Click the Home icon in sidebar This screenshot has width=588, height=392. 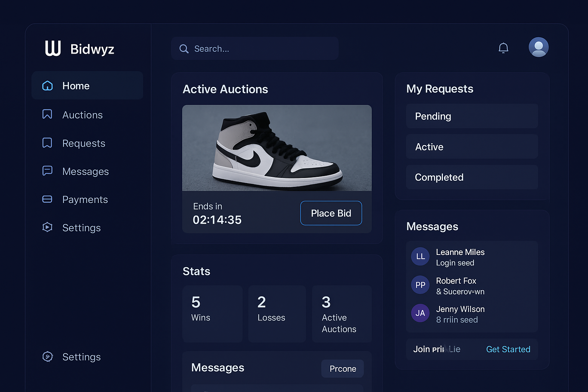tap(47, 85)
